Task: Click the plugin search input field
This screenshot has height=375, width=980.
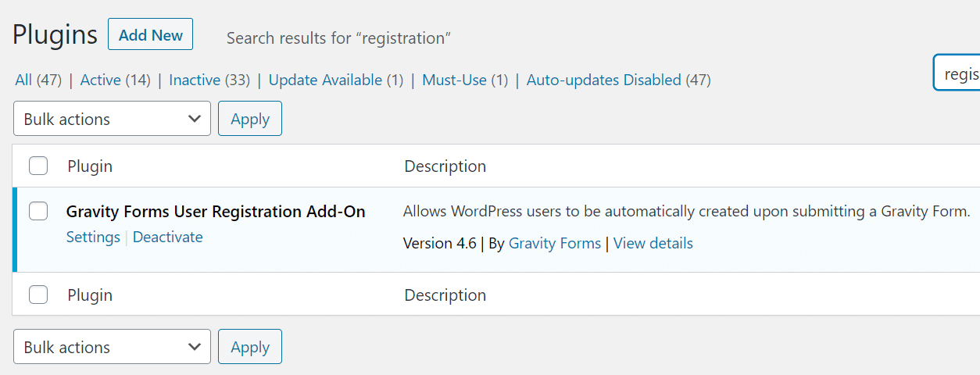Action: click(960, 73)
